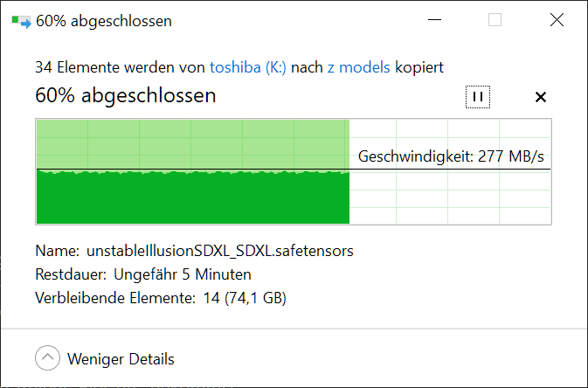588x388 pixels.
Task: Click the Geschwindigkeit 277 MB/s speed label
Action: point(451,157)
